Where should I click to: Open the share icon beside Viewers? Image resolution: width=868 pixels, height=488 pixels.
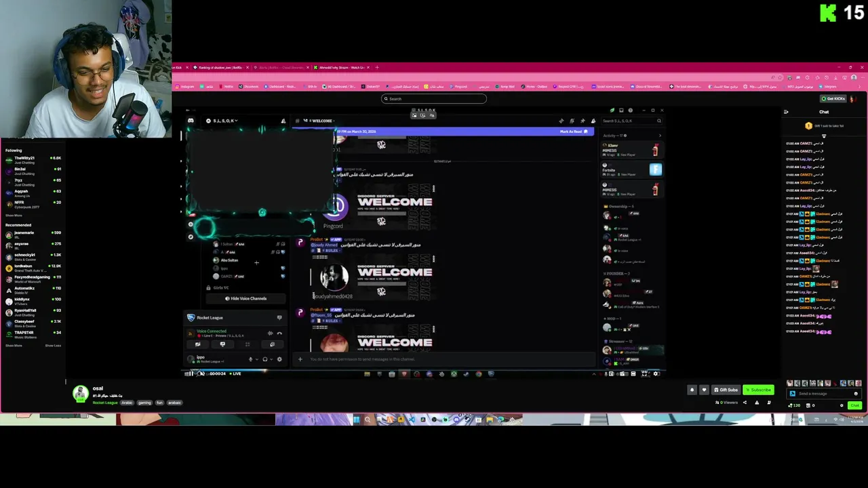[x=745, y=403]
